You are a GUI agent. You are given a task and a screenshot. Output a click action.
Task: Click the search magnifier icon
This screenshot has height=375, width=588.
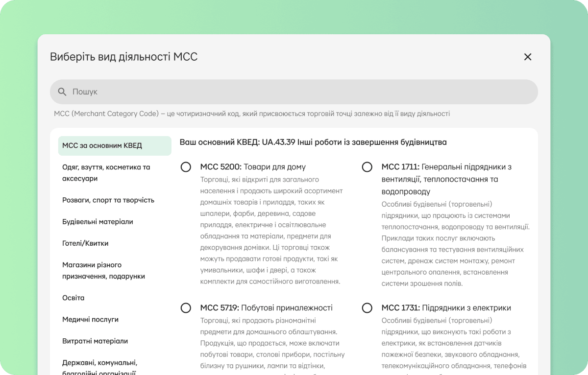tap(62, 92)
